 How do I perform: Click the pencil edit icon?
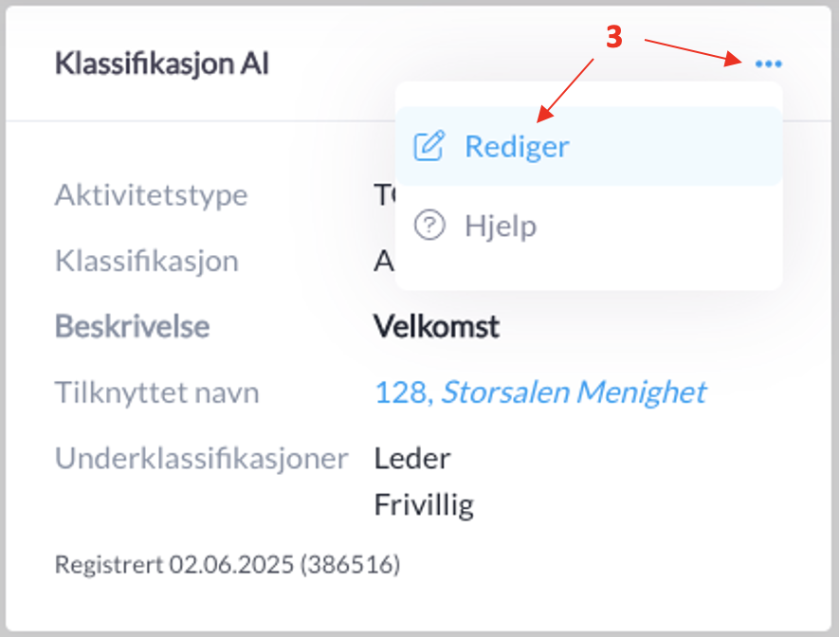tap(429, 147)
